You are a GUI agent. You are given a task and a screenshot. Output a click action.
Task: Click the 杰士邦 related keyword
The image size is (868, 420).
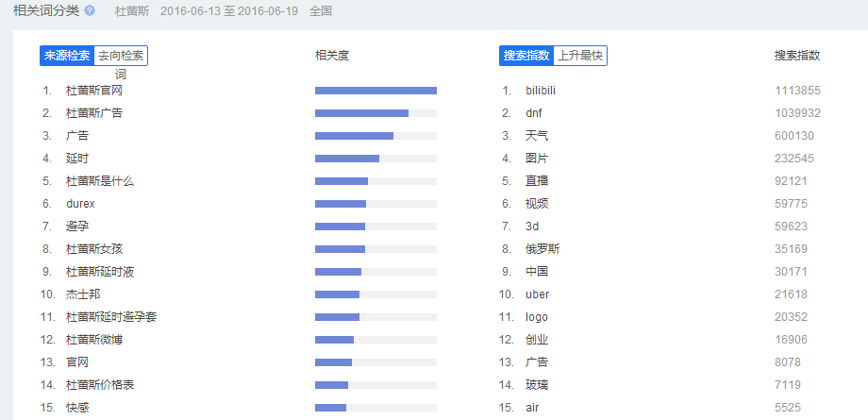tap(83, 294)
